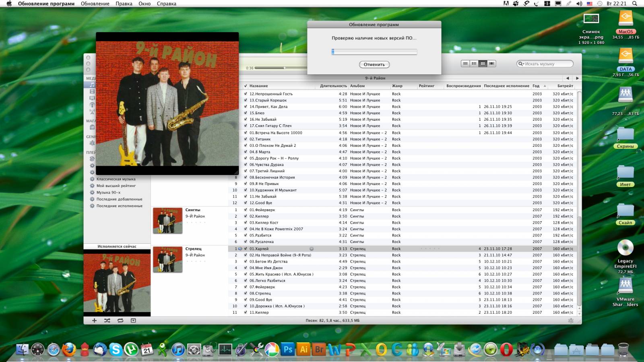Open Skype from the Dock
The image size is (644, 362).
coord(116,350)
